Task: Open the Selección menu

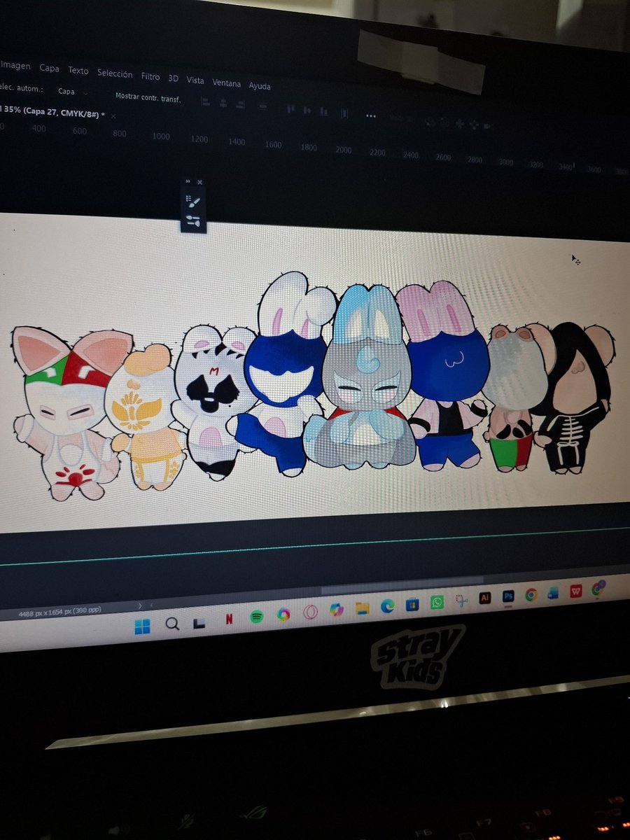Action: click(115, 73)
